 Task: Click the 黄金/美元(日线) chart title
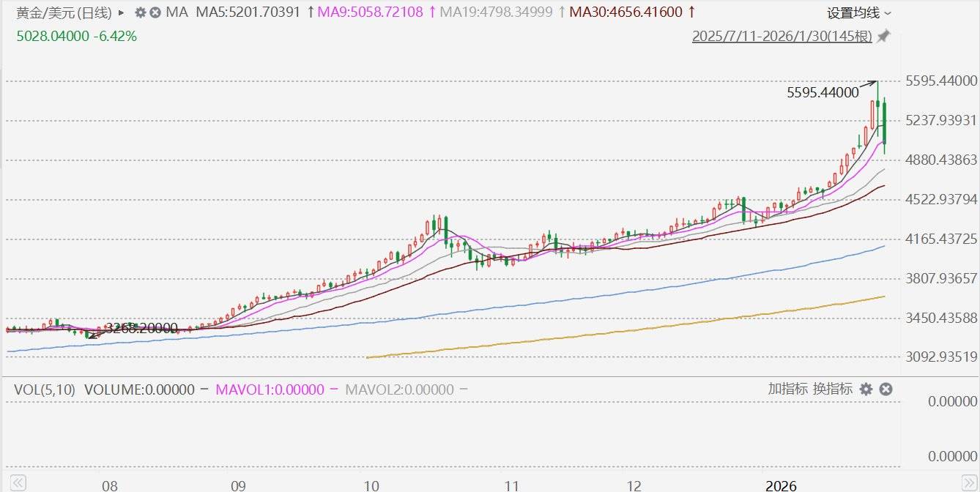click(x=64, y=12)
